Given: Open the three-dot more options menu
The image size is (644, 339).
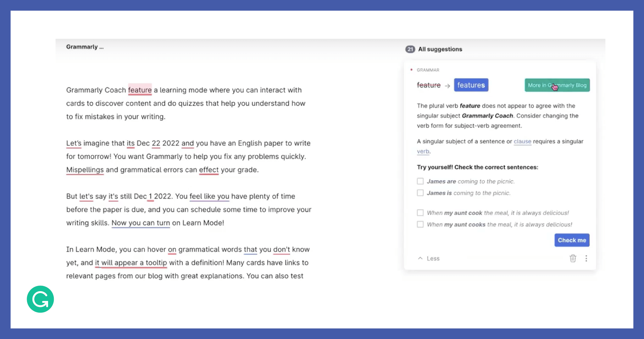Looking at the screenshot, I should (586, 258).
